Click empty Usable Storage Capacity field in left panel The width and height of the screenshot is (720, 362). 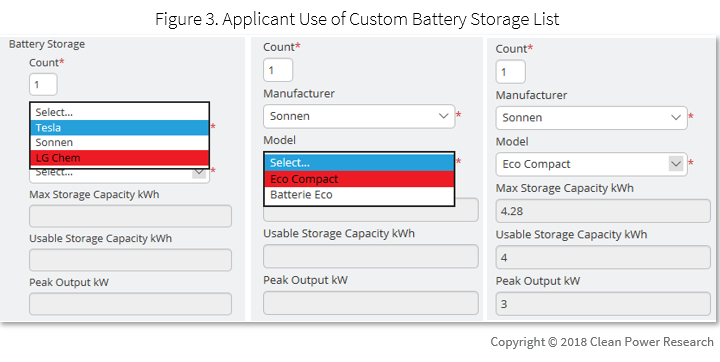(130, 260)
